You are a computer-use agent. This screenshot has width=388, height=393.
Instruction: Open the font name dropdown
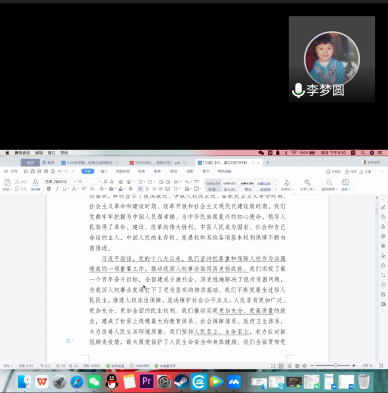[x=60, y=182]
